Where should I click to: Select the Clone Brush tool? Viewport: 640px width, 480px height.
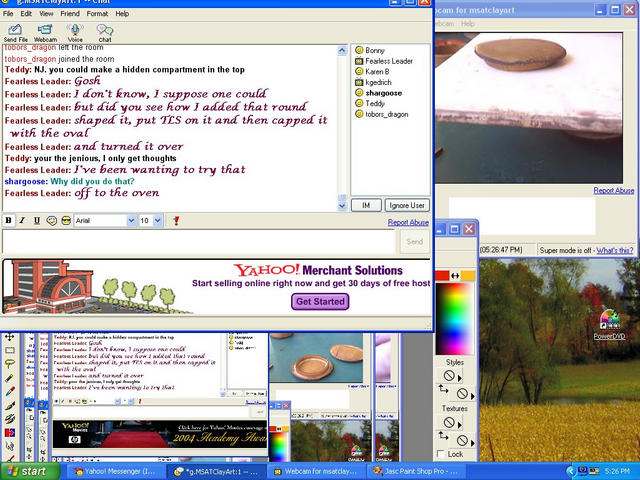[x=9, y=419]
